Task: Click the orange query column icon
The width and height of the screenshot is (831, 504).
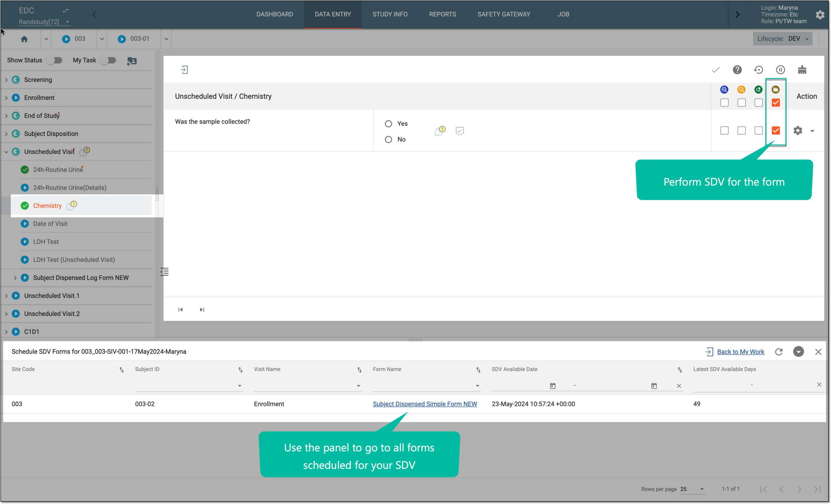Action: click(x=741, y=89)
